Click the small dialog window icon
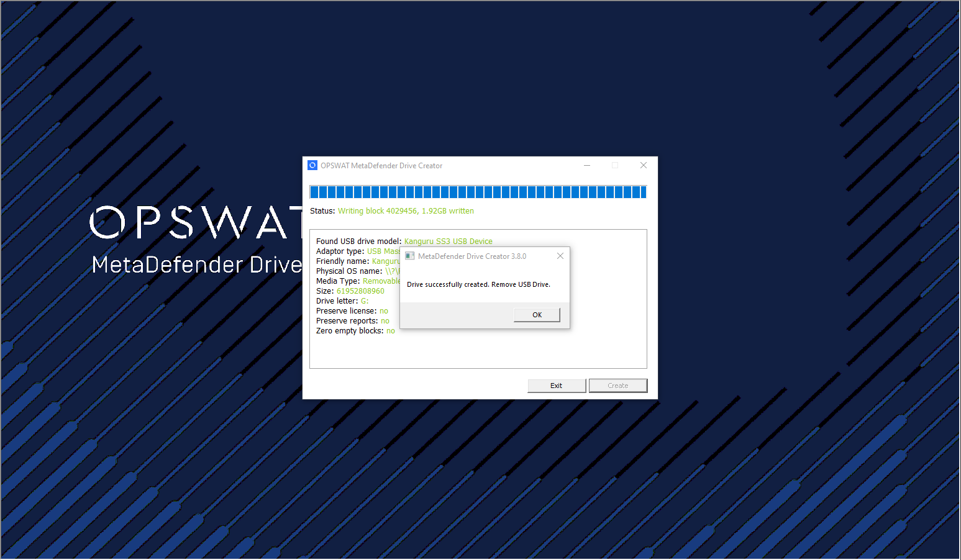The image size is (961, 560). 410,256
